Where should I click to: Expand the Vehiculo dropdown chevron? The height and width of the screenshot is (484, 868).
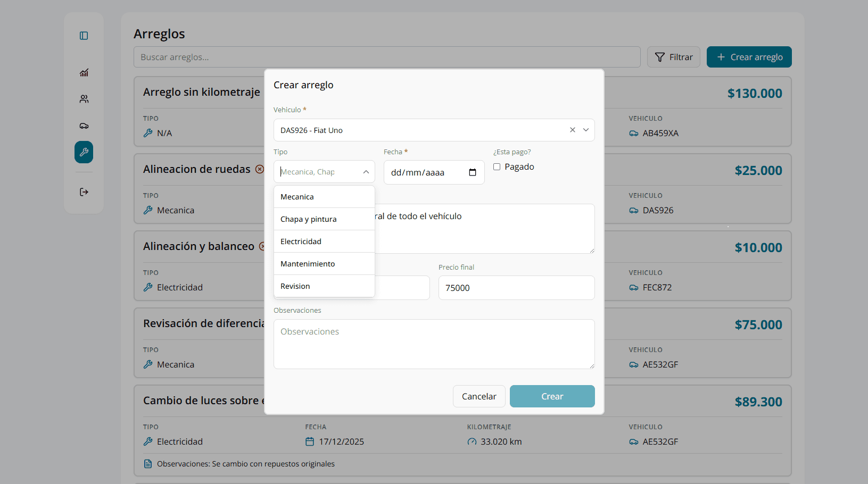pyautogui.click(x=585, y=130)
